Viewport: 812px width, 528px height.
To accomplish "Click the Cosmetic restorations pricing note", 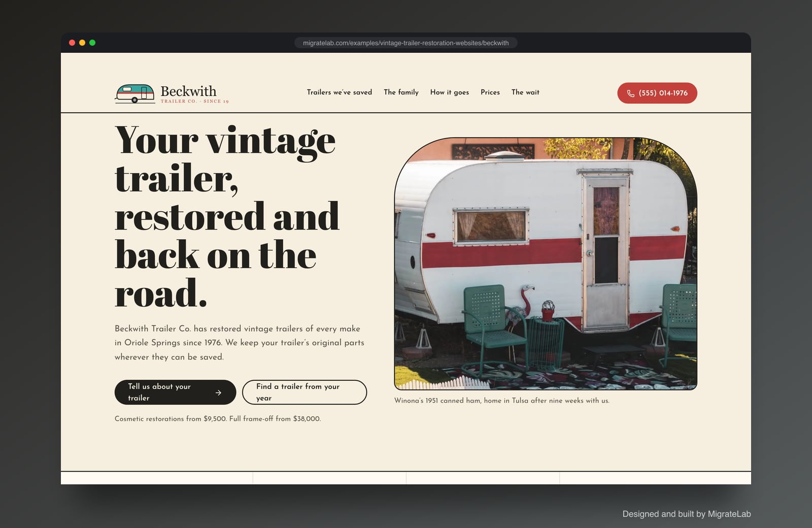I will click(x=218, y=419).
